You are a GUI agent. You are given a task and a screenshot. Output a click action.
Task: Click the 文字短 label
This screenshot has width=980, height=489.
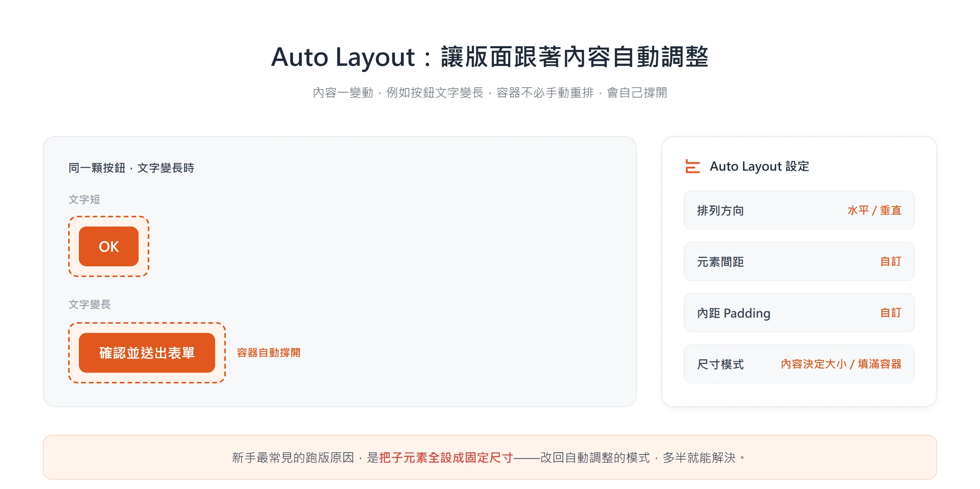(x=84, y=199)
